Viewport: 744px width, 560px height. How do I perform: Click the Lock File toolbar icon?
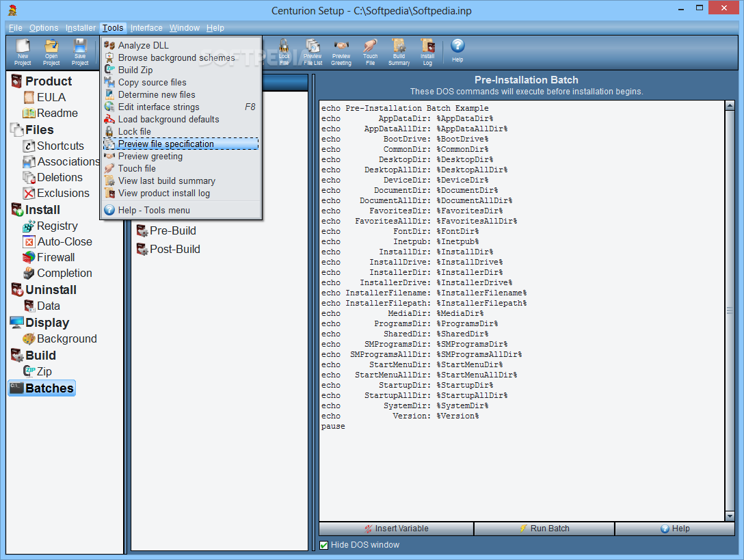point(284,52)
